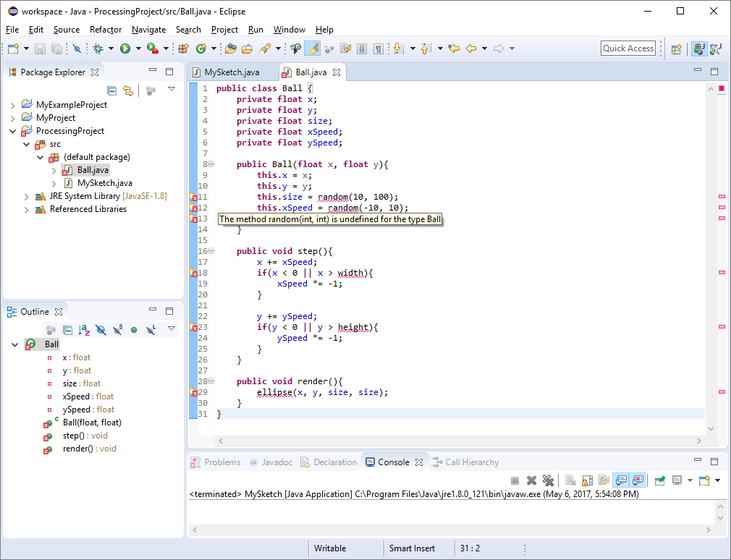Viewport: 731px width, 560px height.
Task: Clear the Console output
Action: click(x=570, y=480)
